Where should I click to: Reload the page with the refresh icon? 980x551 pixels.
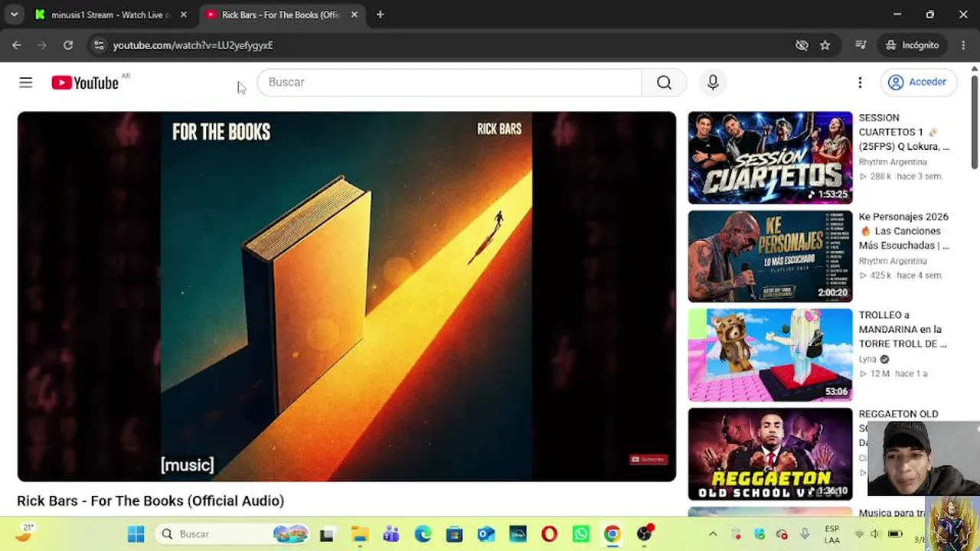pos(68,45)
